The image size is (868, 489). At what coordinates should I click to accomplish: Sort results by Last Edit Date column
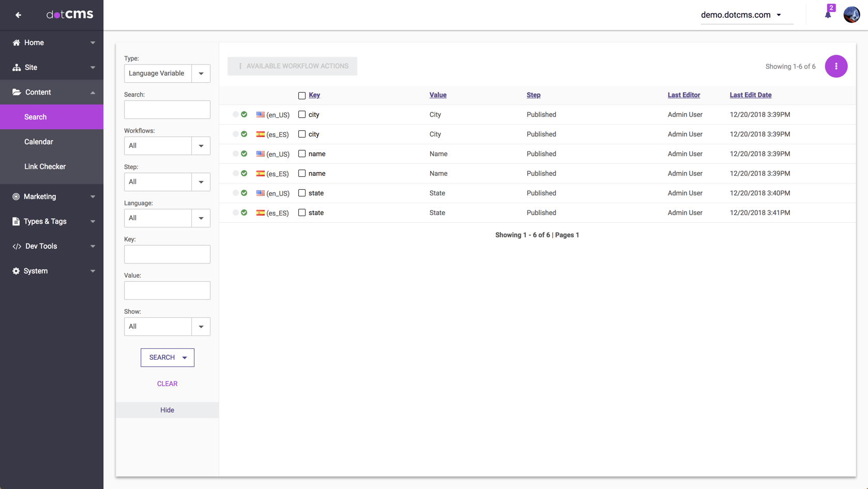[x=750, y=95]
